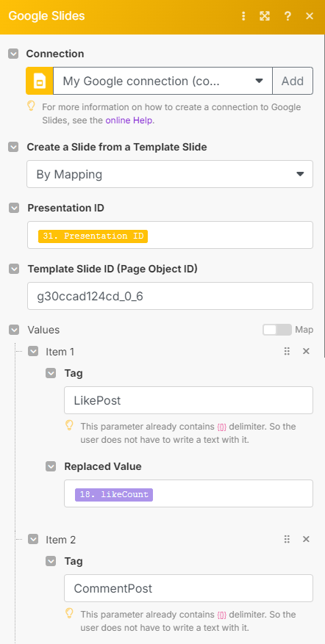Open the three-dot options menu in header
The image size is (325, 644).
pos(243,16)
